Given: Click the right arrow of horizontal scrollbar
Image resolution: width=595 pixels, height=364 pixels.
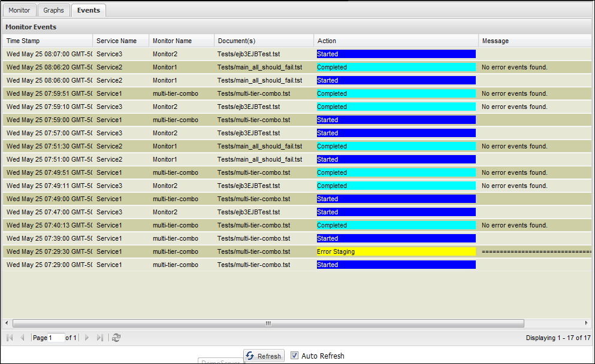Looking at the screenshot, I should pos(586,323).
